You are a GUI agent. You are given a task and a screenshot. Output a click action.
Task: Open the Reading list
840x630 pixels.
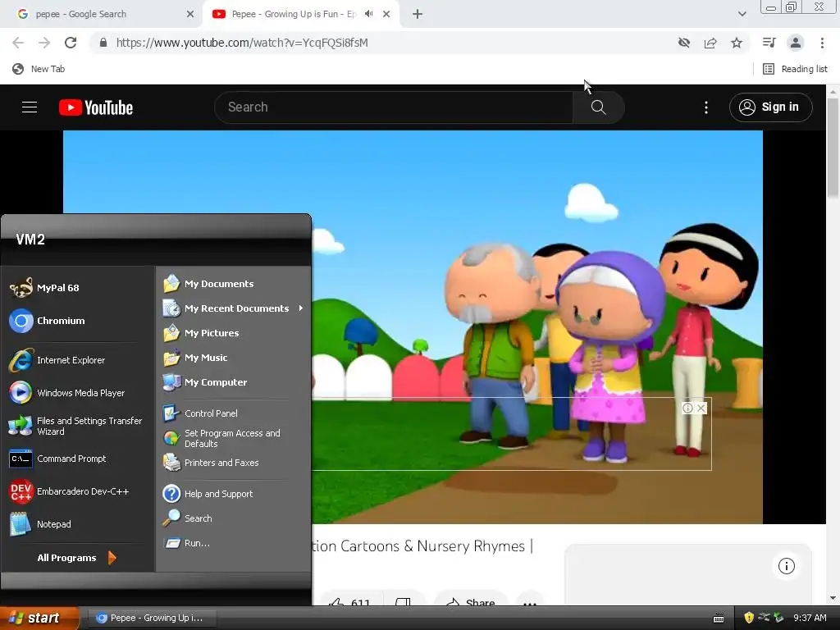tap(795, 69)
